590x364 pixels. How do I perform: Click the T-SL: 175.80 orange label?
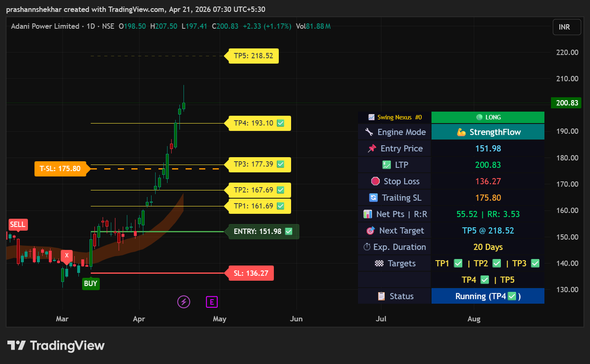point(62,169)
